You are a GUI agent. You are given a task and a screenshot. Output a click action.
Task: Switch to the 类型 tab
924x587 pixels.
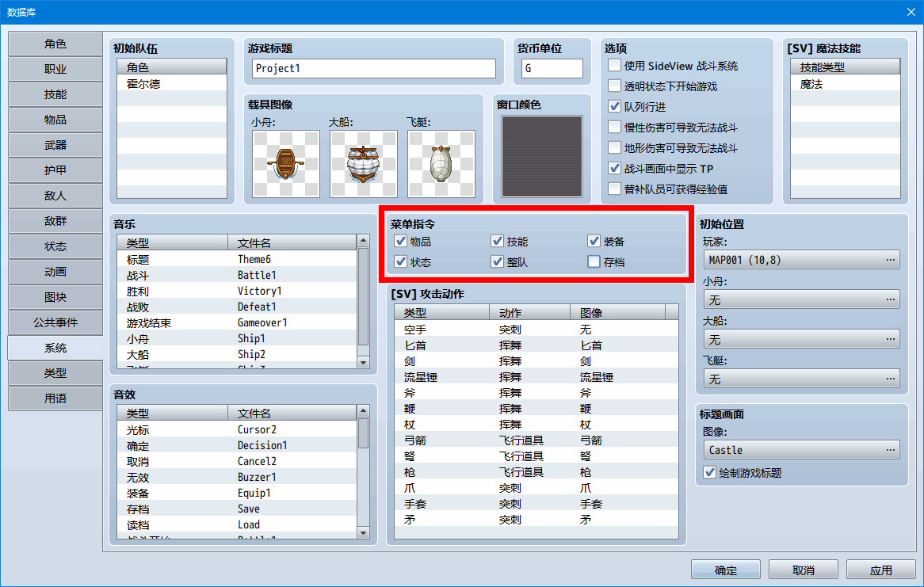(55, 373)
